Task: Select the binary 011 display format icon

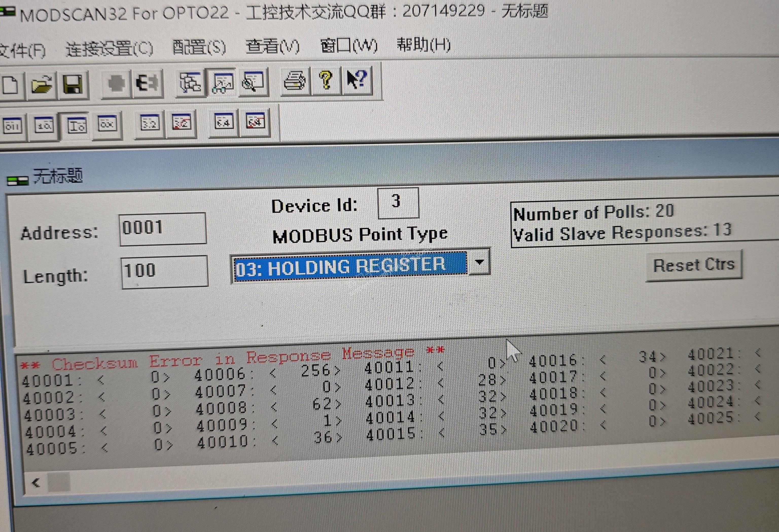Action: coord(12,126)
